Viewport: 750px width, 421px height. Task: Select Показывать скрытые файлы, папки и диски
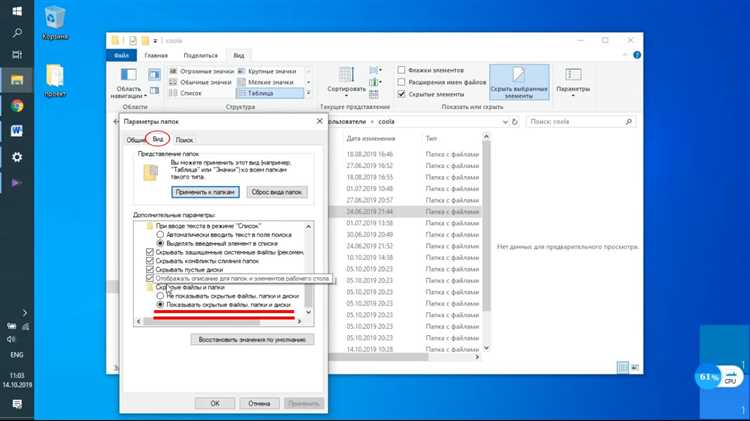click(160, 304)
